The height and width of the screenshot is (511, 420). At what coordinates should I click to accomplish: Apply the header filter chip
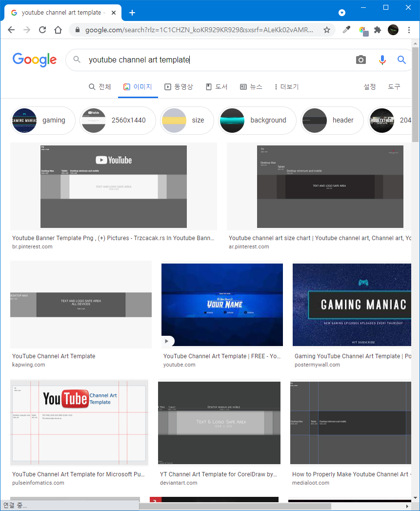(x=332, y=120)
